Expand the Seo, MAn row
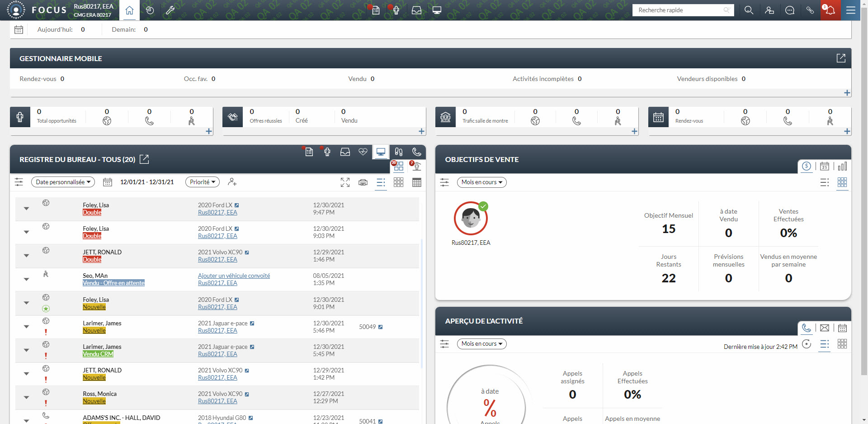This screenshot has width=868, height=424. (26, 279)
